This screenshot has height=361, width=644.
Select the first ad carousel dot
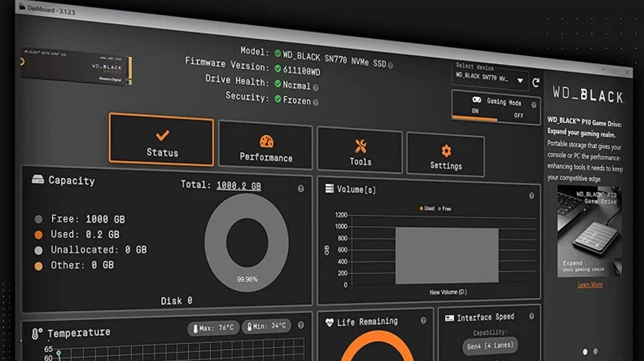(x=585, y=351)
